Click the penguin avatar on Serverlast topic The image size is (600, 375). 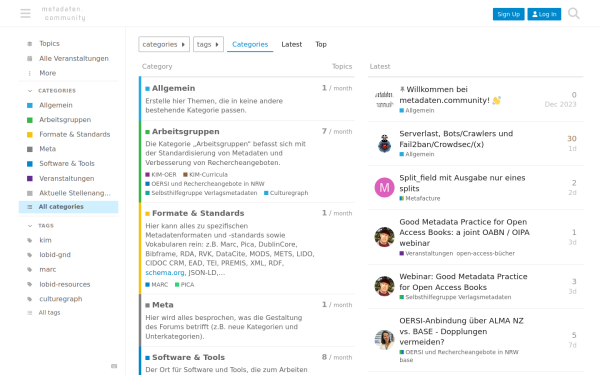384,143
